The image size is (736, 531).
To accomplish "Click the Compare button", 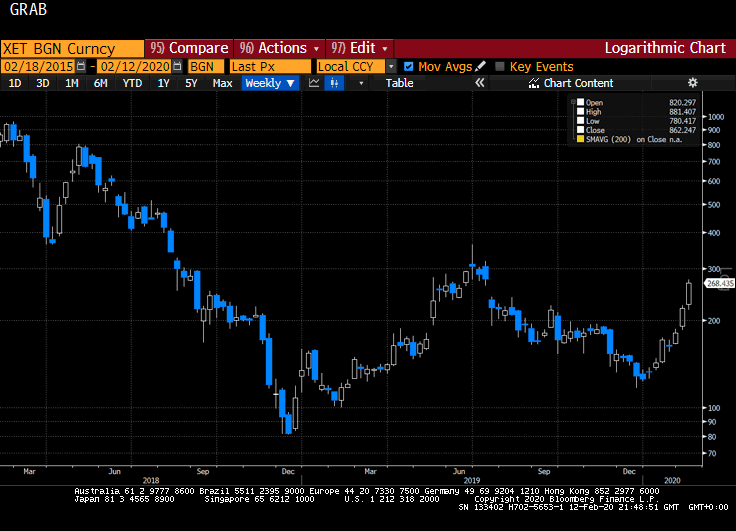I will pos(189,48).
